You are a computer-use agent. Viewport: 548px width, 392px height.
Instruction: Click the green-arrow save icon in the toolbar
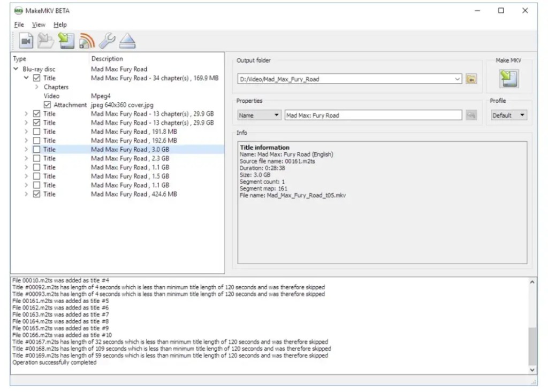(x=66, y=41)
